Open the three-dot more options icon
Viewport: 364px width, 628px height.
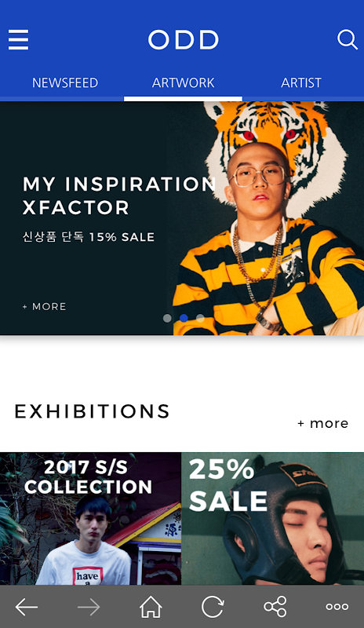click(x=337, y=607)
